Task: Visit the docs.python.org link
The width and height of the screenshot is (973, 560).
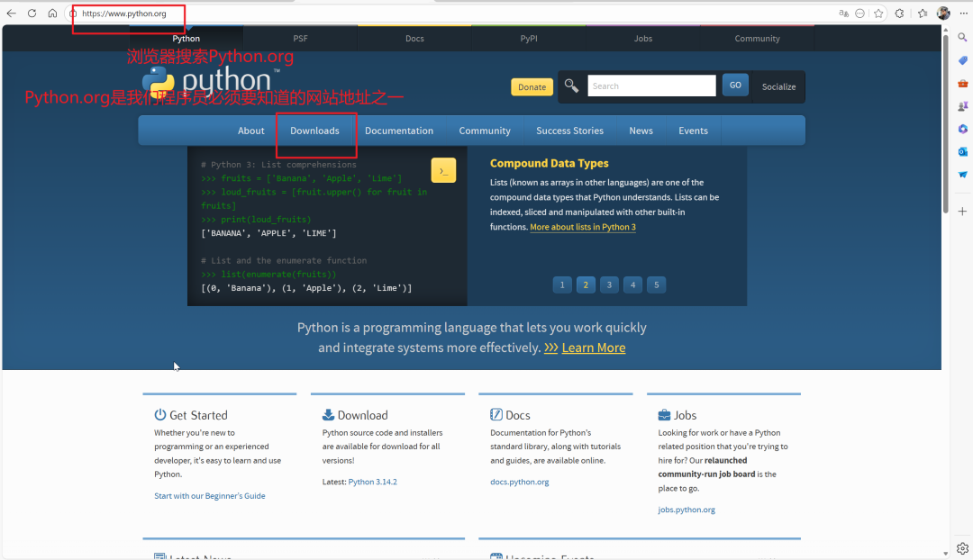Action: point(520,482)
